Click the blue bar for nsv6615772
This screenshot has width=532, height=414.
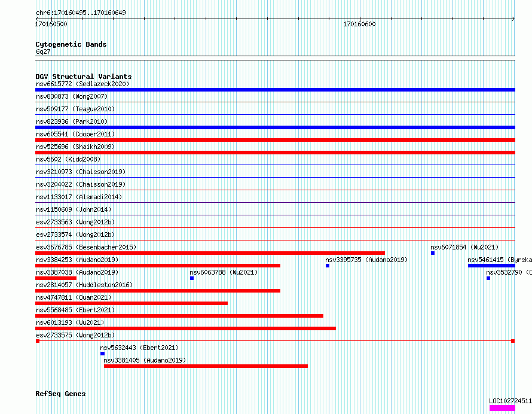click(275, 90)
